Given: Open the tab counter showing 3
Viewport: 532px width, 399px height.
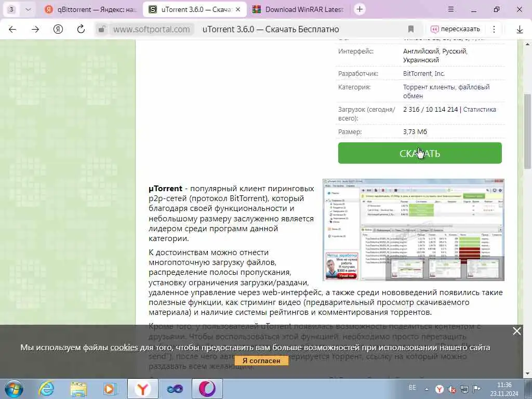Looking at the screenshot, I should [11, 9].
